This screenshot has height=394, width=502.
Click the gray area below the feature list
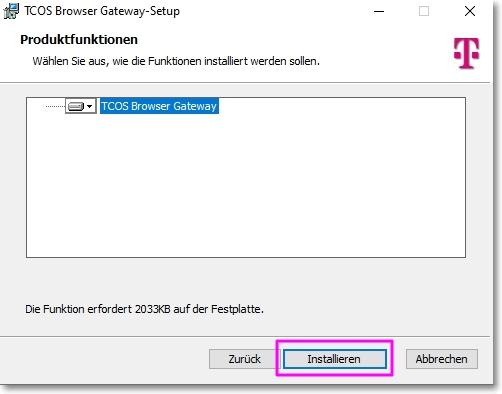click(x=246, y=280)
